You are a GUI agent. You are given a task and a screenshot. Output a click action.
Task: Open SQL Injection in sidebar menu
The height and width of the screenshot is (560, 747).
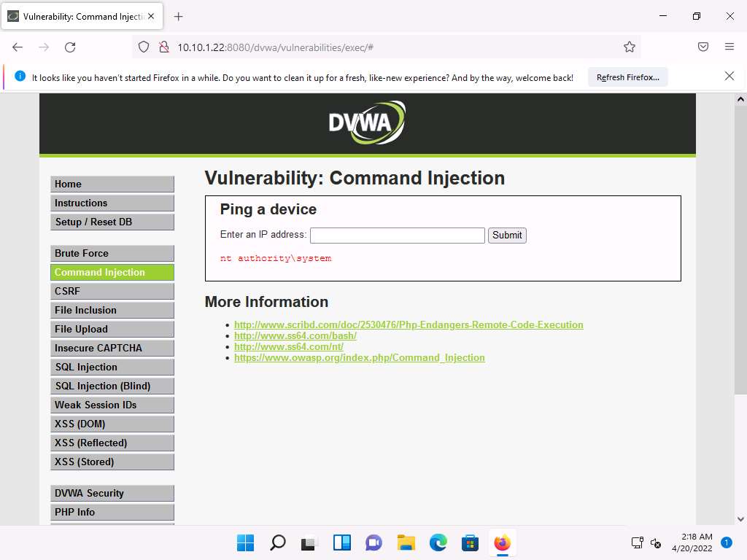(x=112, y=367)
